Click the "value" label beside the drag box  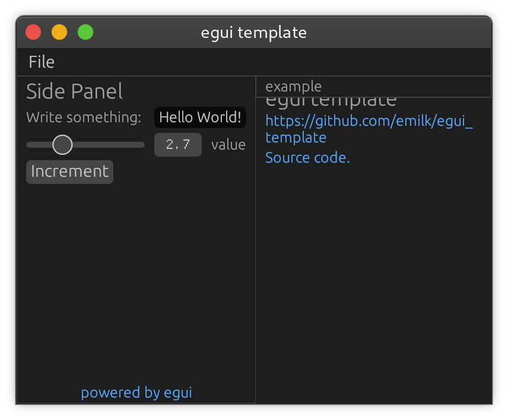[x=228, y=144]
